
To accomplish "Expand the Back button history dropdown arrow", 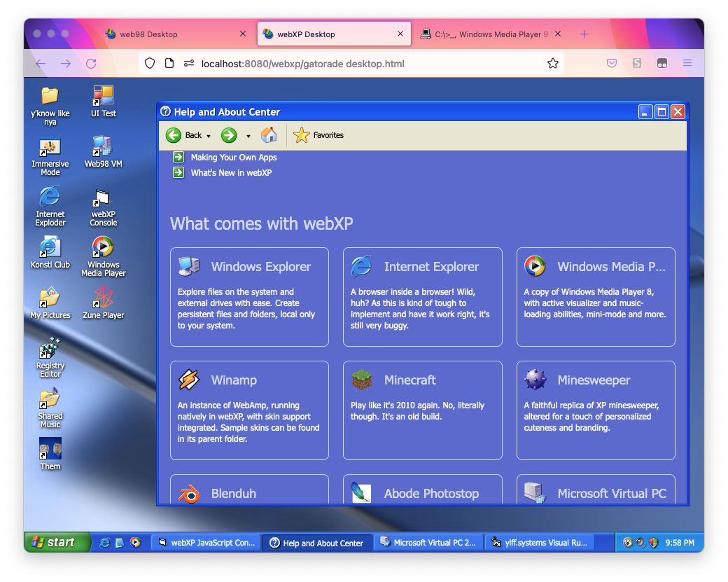I will (x=209, y=136).
